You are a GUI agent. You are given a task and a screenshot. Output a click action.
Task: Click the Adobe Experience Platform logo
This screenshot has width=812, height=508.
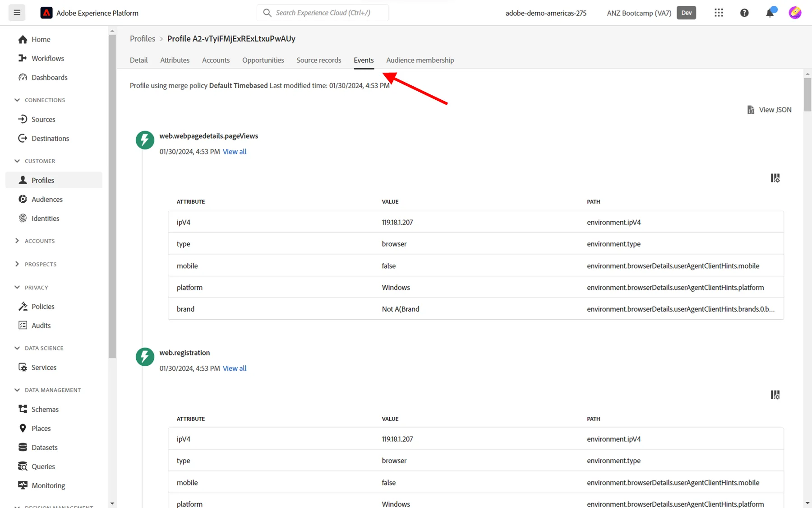(46, 13)
